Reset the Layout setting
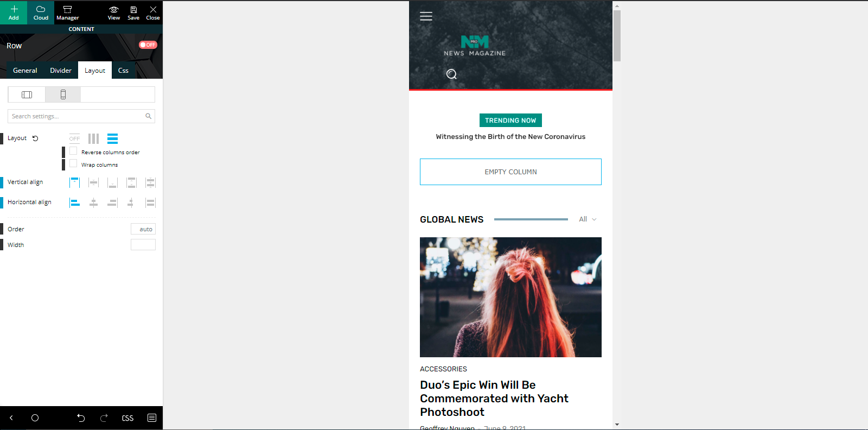868x430 pixels. coord(35,138)
